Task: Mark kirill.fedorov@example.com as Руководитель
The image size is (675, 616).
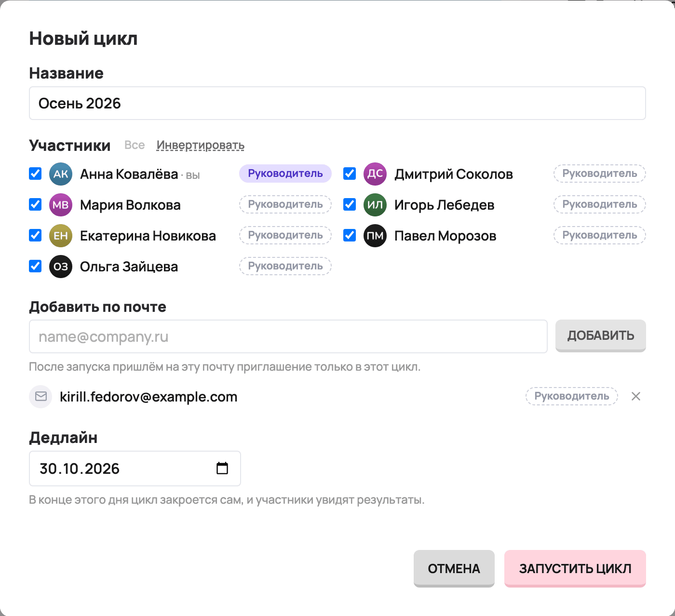Action: [x=572, y=396]
